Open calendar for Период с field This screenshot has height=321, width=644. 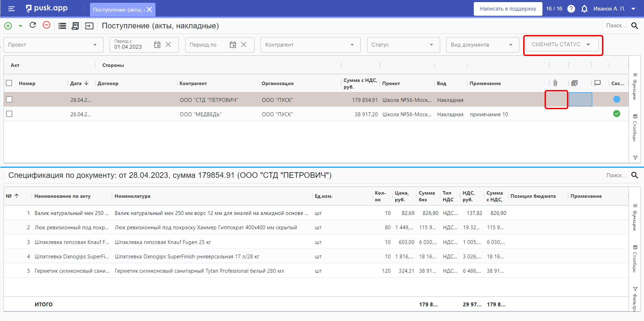click(157, 45)
